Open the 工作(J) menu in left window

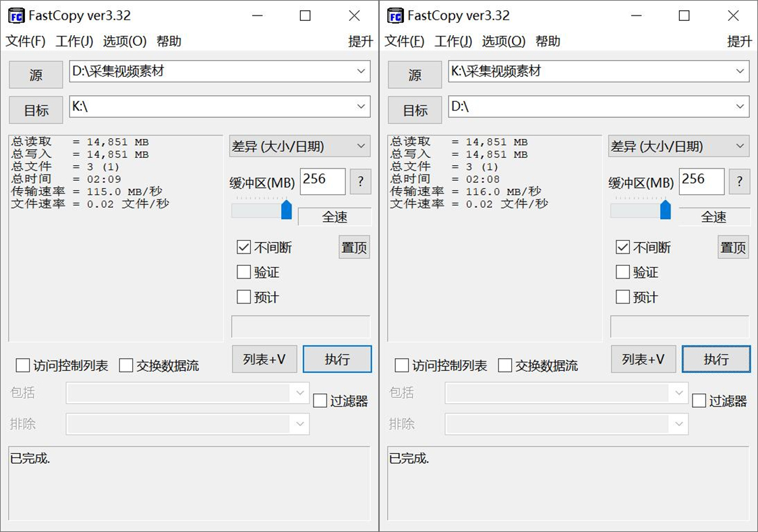74,41
